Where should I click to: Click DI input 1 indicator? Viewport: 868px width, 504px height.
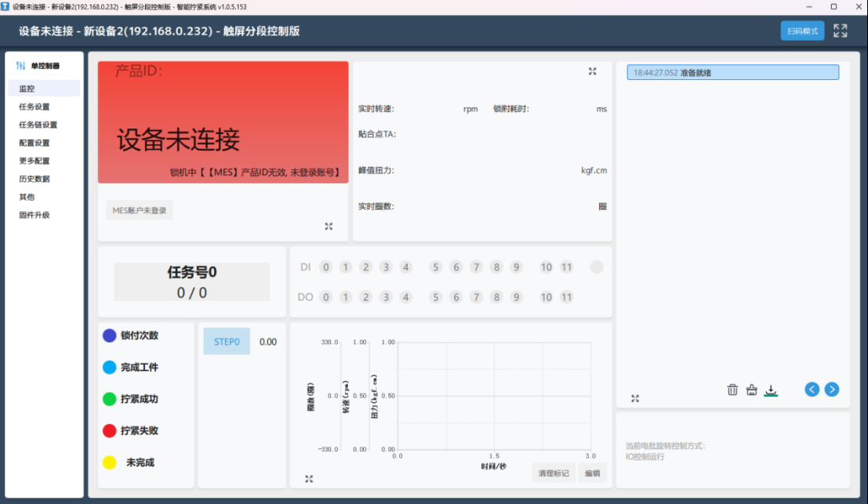coord(346,267)
